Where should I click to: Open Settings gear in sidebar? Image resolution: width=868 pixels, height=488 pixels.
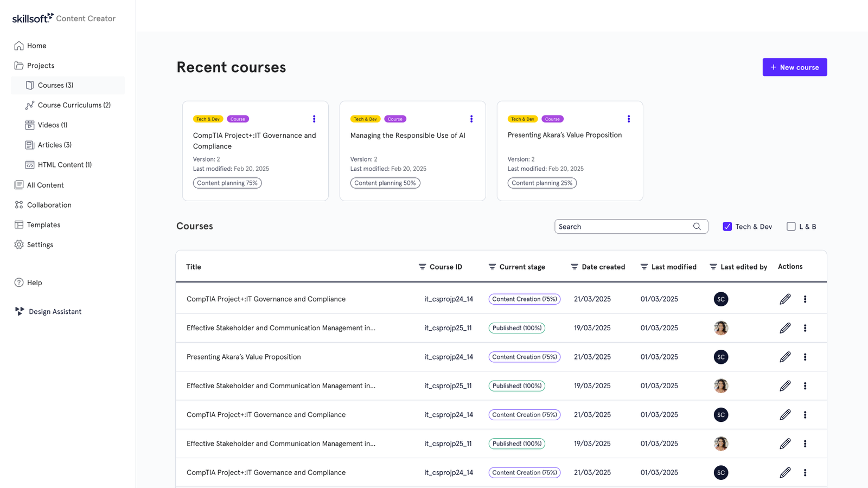click(x=19, y=245)
